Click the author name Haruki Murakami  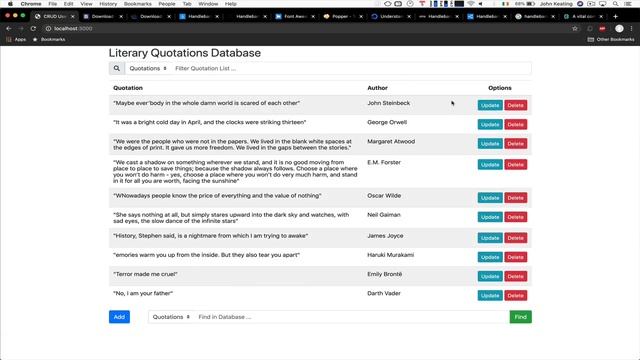click(391, 255)
